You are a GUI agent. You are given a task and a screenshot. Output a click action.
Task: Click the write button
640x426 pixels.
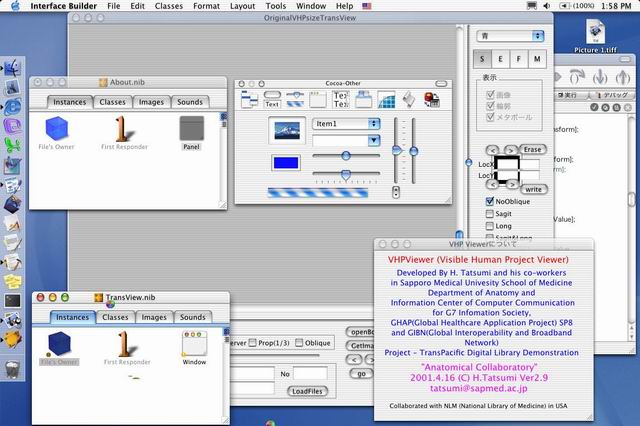point(533,189)
